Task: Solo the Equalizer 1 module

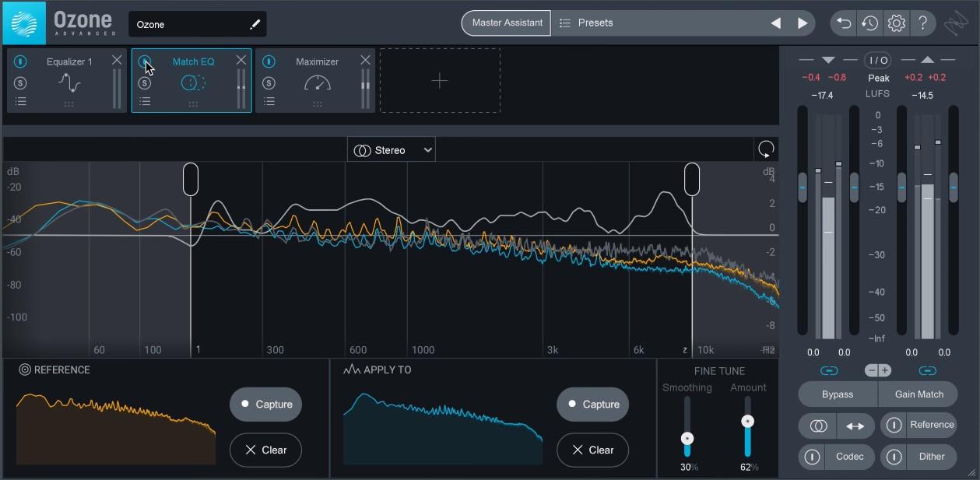Action: 21,83
